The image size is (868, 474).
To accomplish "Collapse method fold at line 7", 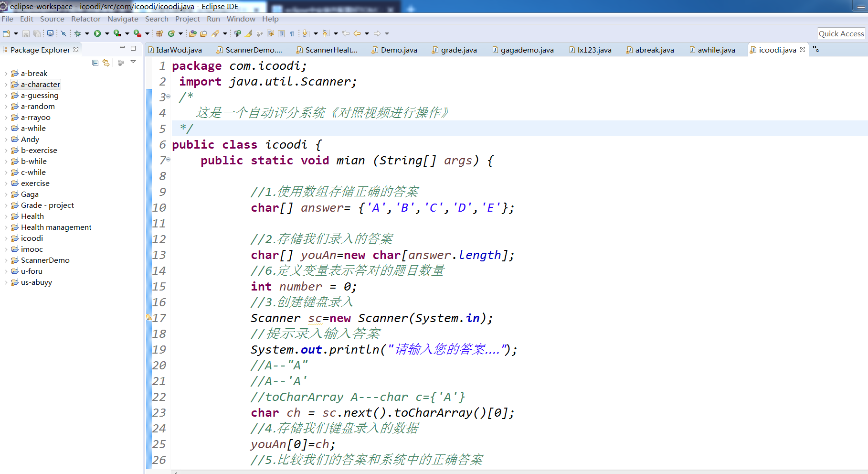I will coord(168,159).
